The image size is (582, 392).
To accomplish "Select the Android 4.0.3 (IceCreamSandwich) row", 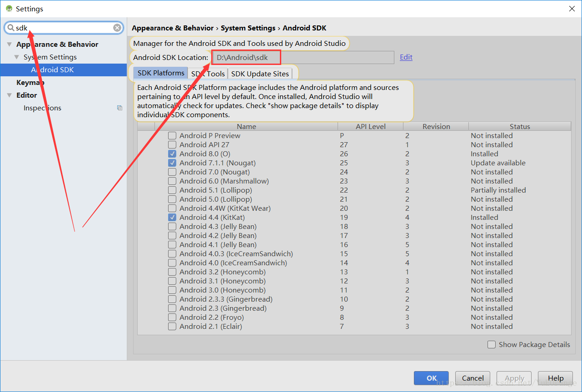I will tap(354, 253).
